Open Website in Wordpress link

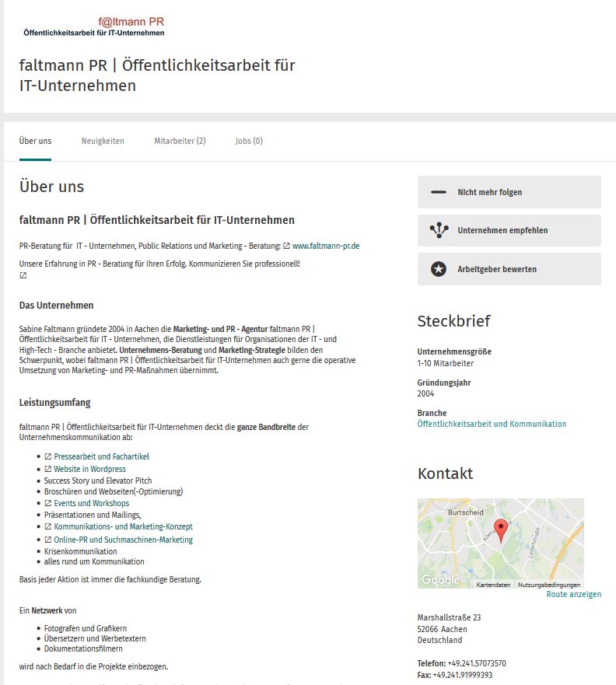tap(89, 469)
